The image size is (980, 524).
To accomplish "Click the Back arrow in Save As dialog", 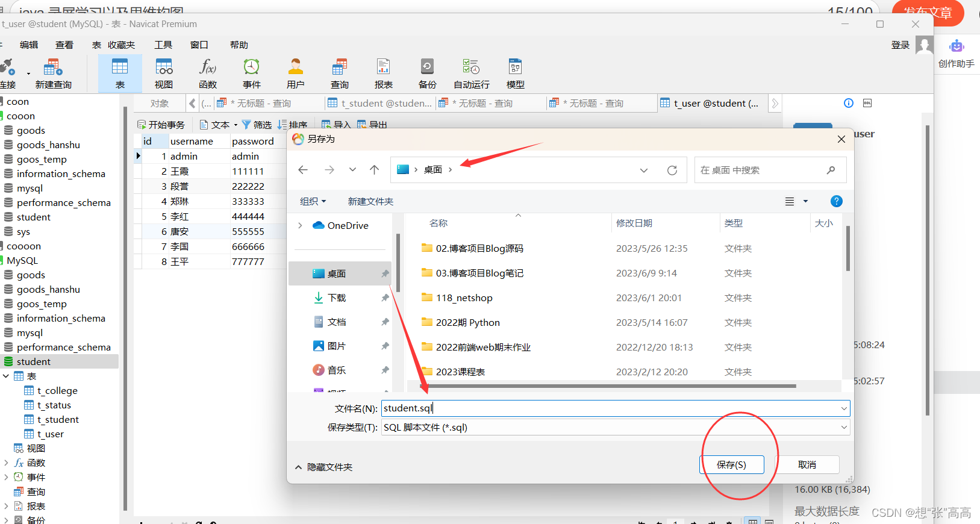I will [x=303, y=170].
